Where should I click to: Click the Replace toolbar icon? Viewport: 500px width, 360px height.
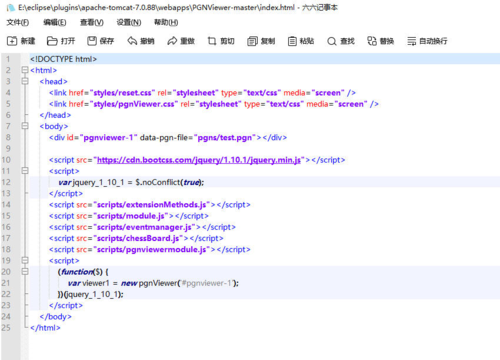372,41
